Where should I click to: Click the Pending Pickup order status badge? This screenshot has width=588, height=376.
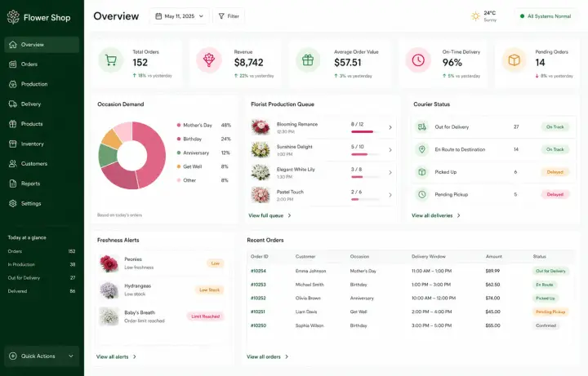(550, 312)
